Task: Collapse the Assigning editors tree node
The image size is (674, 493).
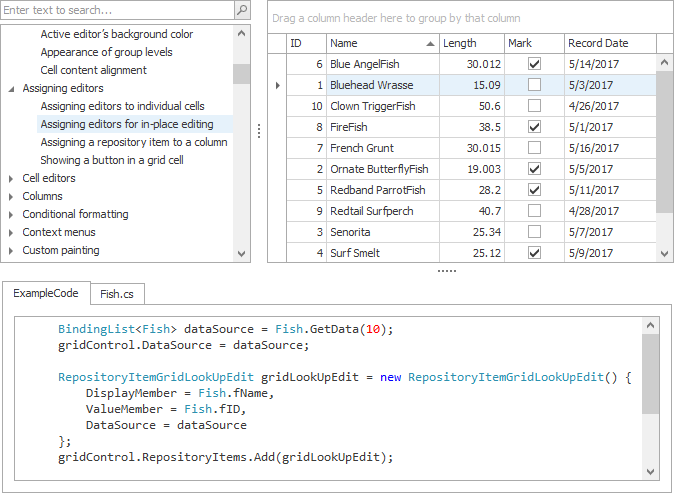Action: (x=11, y=88)
